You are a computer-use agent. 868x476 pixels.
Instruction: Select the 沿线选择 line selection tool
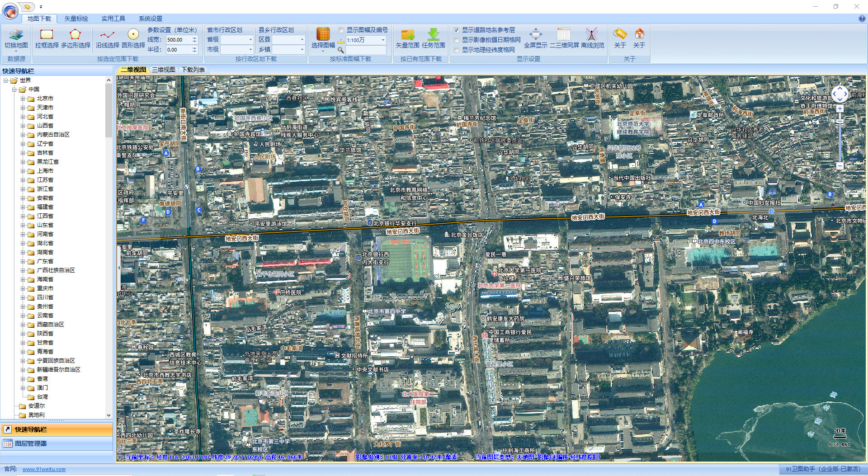click(x=107, y=38)
